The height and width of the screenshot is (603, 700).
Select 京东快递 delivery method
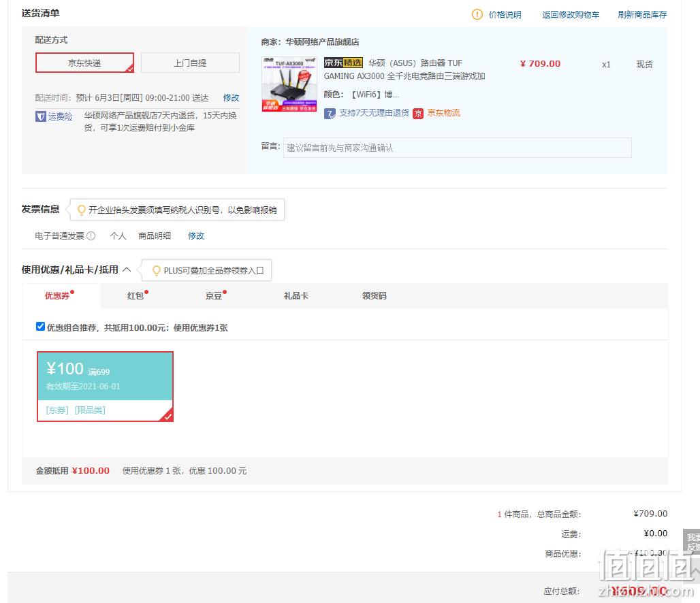tap(84, 63)
